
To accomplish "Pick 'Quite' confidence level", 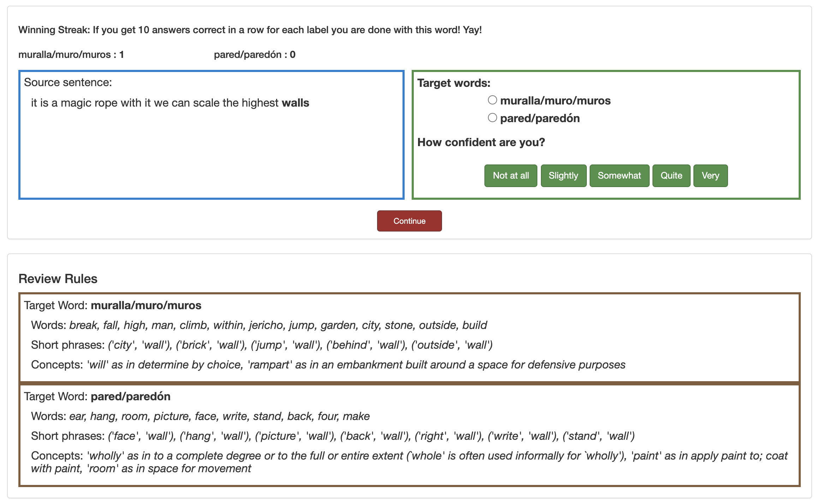I will click(x=671, y=175).
